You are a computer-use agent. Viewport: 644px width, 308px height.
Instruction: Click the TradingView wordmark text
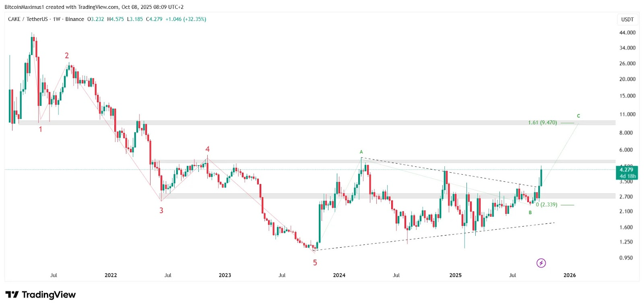(x=49, y=295)
